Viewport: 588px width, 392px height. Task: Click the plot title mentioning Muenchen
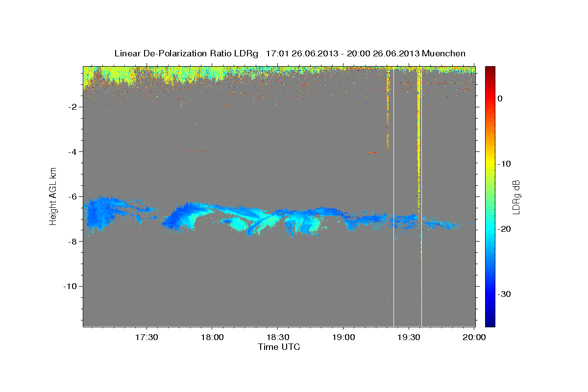tap(290, 53)
